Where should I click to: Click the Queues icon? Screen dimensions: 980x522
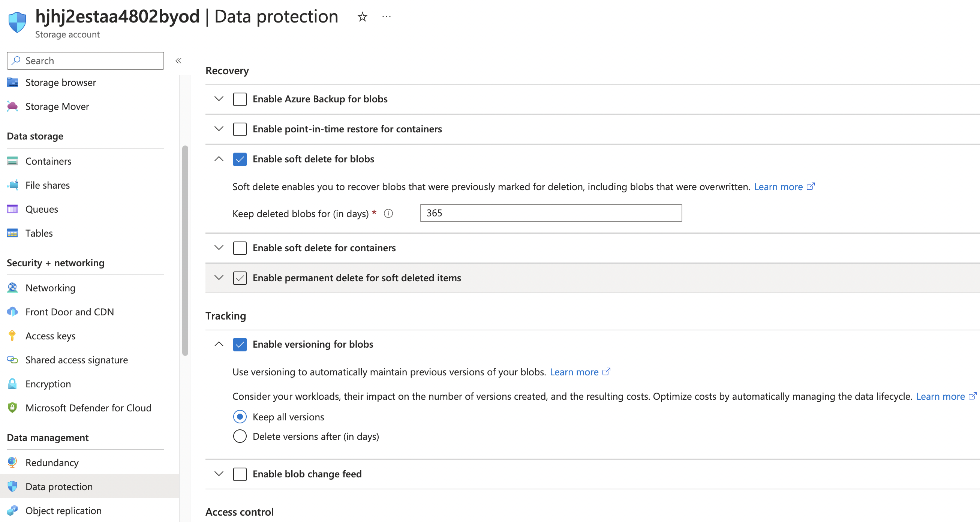[12, 209]
